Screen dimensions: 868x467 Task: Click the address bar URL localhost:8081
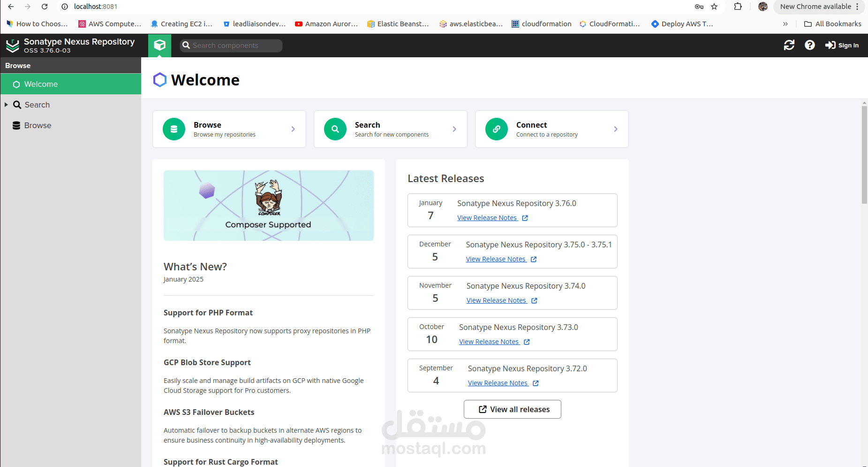(96, 7)
